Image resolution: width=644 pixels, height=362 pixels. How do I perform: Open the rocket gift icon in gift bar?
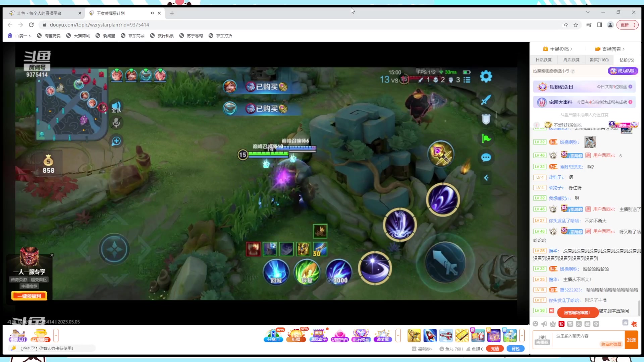430,335
